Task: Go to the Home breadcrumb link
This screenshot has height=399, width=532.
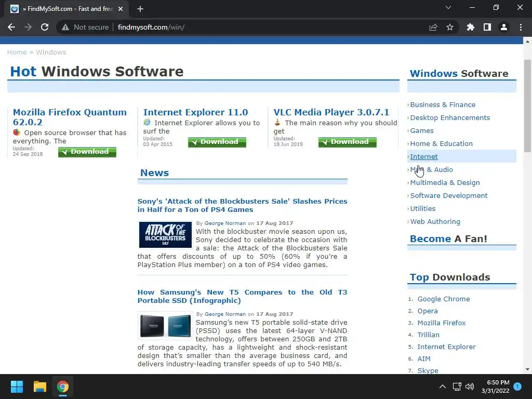Action: click(x=17, y=52)
